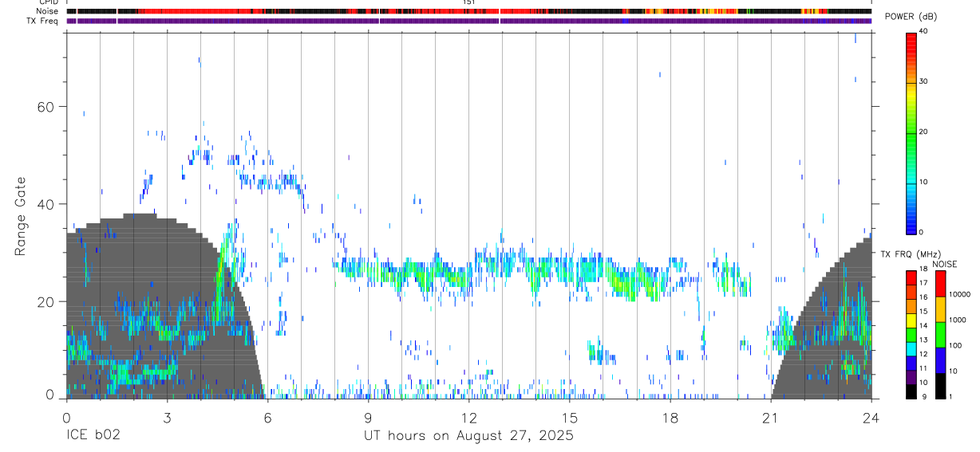This screenshot has height=452, width=980.
Task: Click the 18 label in TX FRQ legend
Action: (x=923, y=269)
